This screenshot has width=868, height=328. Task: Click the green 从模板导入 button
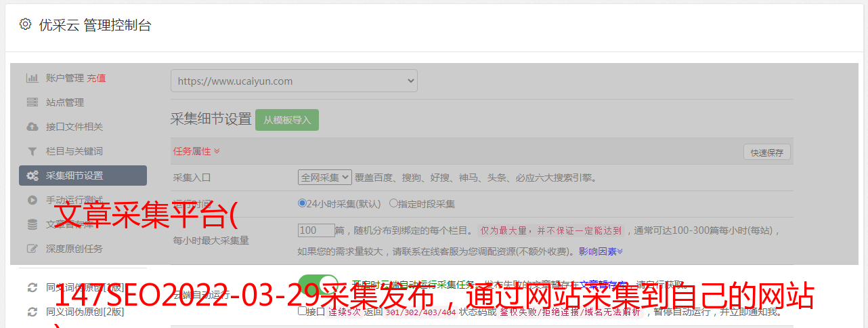tap(287, 120)
